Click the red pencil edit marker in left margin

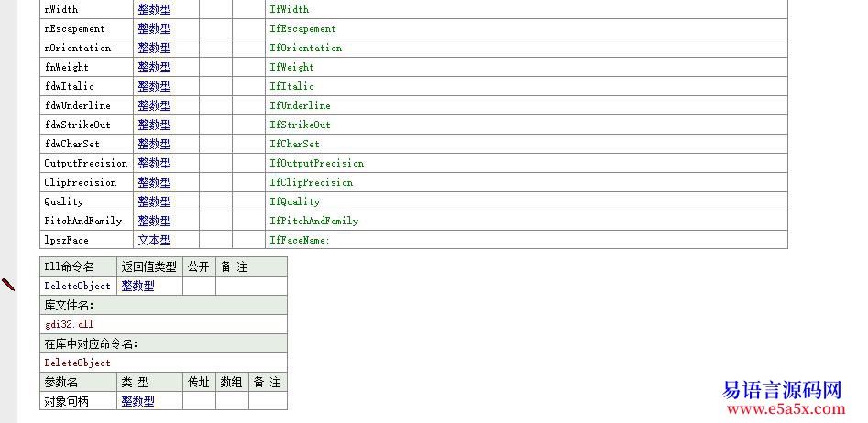[8, 285]
